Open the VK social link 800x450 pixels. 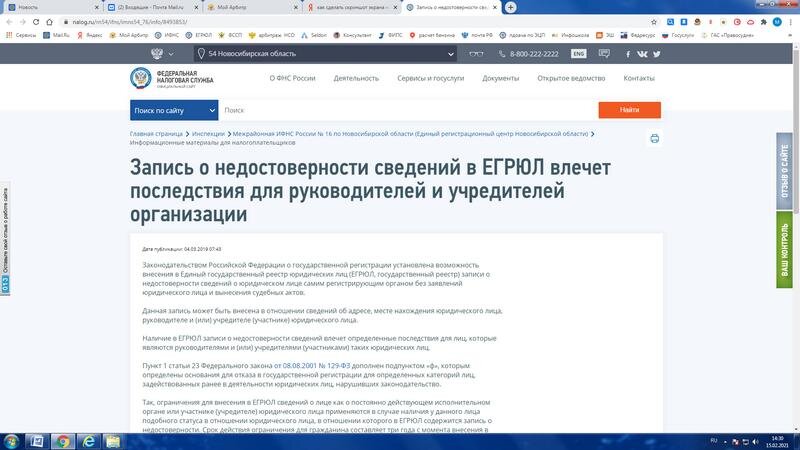coord(642,54)
